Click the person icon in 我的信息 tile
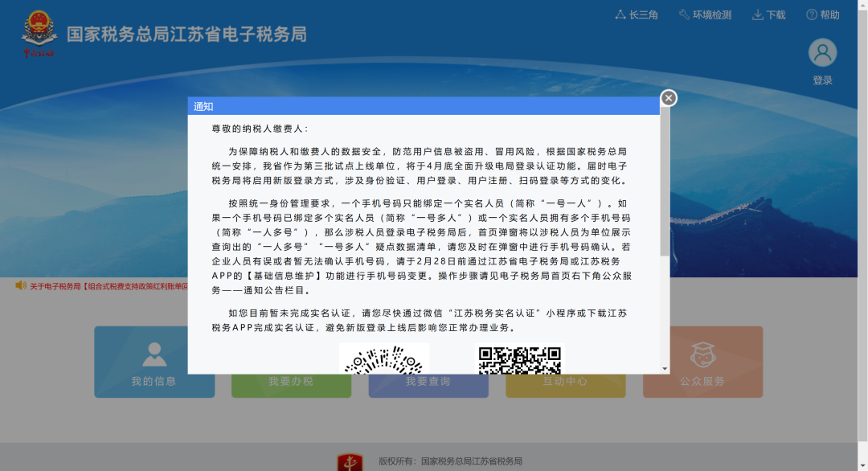 point(154,354)
